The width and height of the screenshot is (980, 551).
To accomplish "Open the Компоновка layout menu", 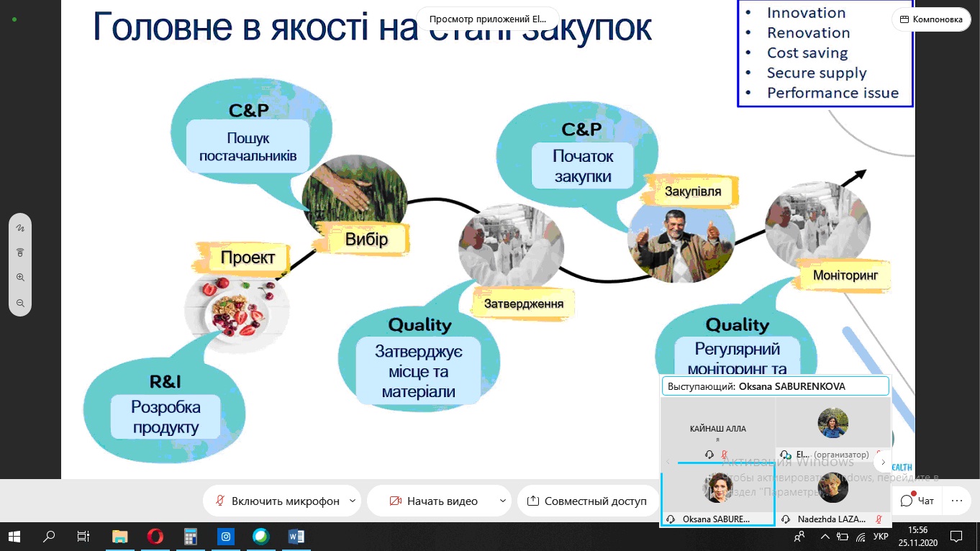I will pyautogui.click(x=930, y=19).
